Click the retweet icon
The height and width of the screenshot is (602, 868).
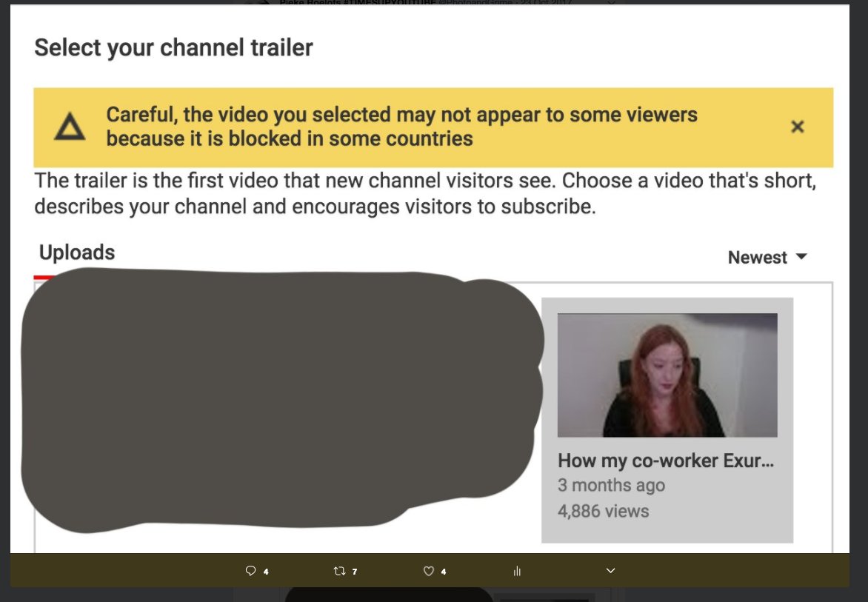click(x=339, y=570)
